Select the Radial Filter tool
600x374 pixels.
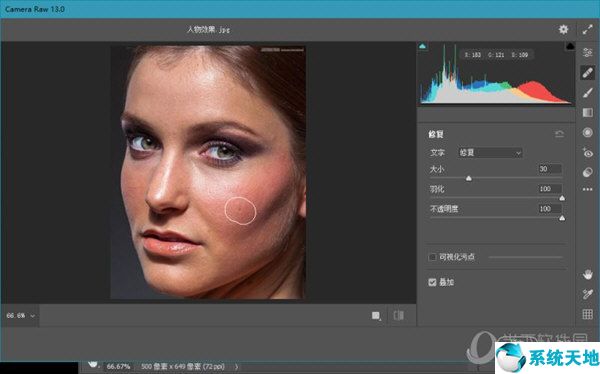[587, 132]
